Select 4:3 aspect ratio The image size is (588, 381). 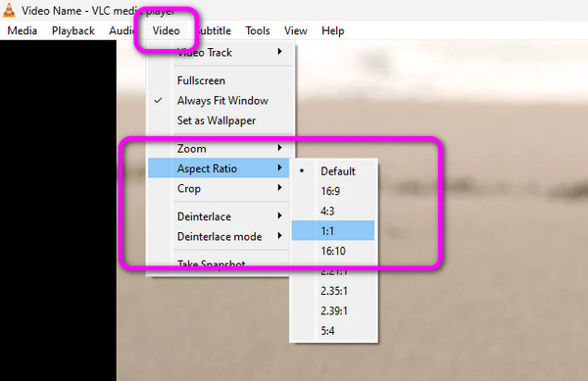click(333, 211)
